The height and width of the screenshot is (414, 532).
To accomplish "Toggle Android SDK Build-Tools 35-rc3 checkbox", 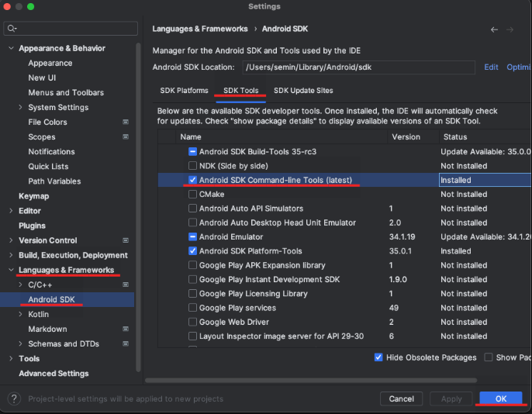I will click(192, 151).
